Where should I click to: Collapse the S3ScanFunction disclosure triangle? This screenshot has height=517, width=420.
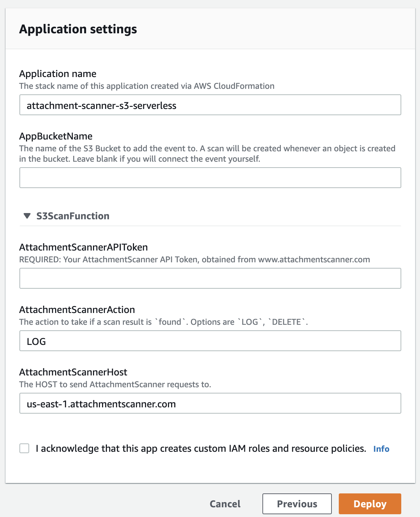tap(27, 216)
